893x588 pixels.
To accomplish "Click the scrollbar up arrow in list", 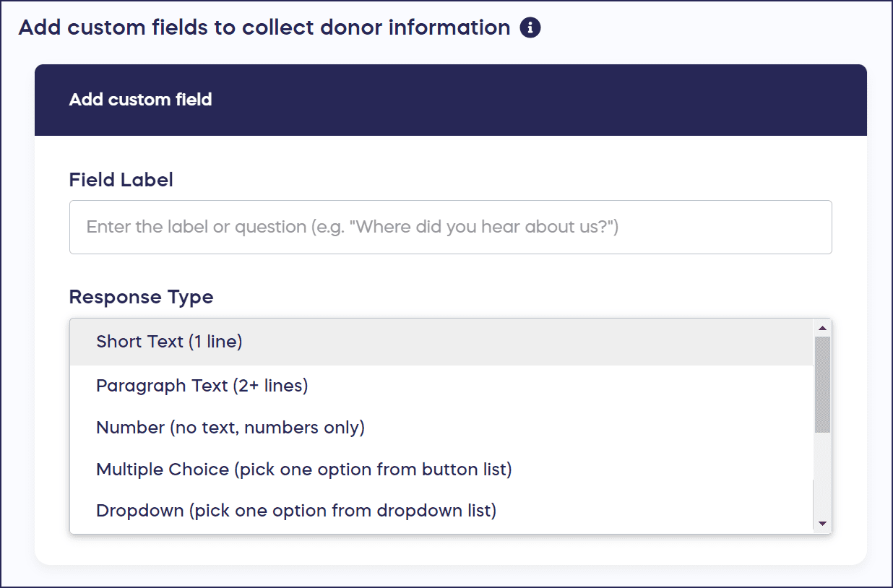I will [x=822, y=328].
